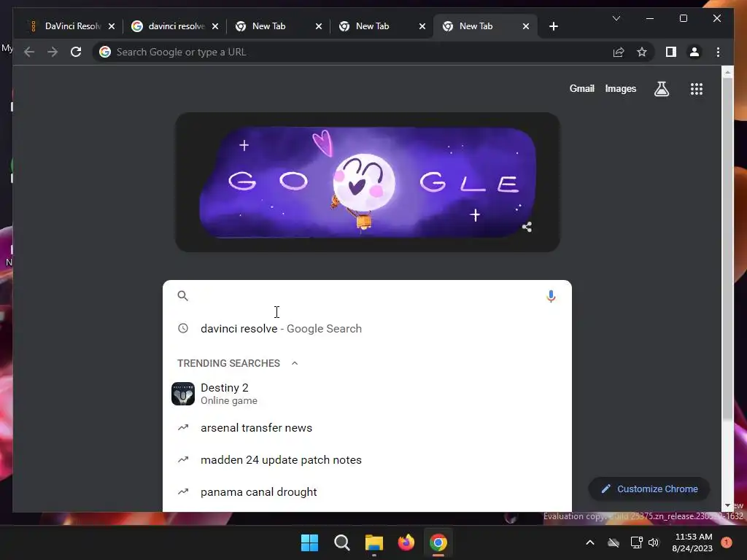Go back using the browser back arrow
The image size is (747, 560).
(x=29, y=52)
